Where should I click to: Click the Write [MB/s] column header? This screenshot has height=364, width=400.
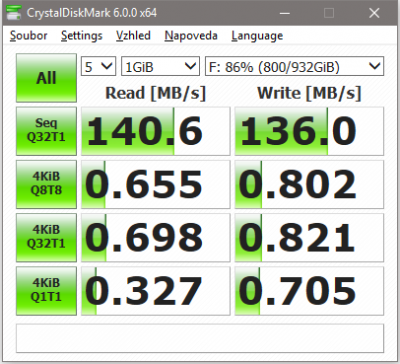[x=309, y=93]
